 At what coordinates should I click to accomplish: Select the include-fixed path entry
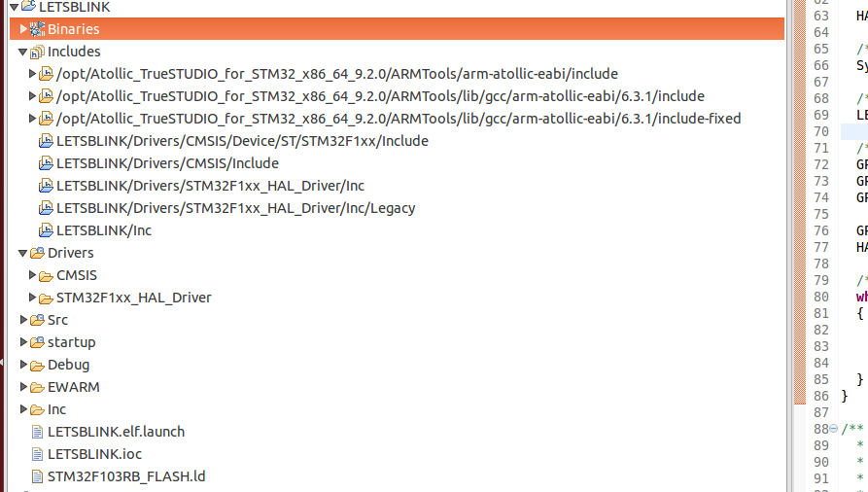398,119
